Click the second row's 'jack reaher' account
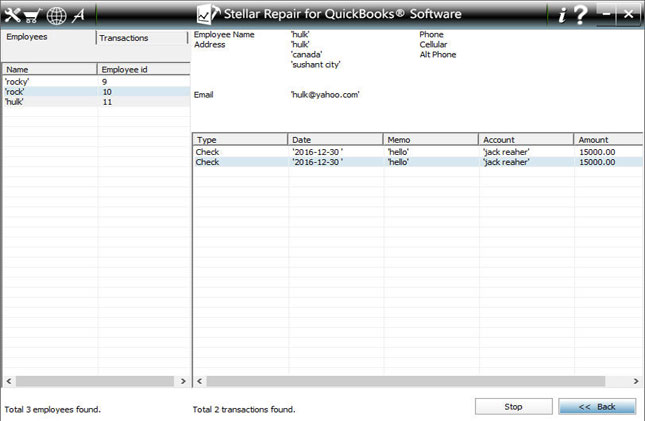 [506, 162]
